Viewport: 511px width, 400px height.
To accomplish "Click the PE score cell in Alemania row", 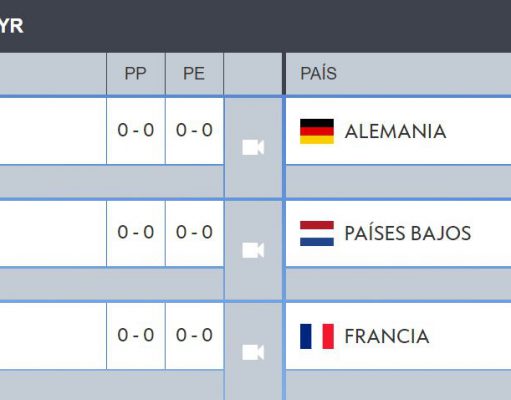I will tap(194, 130).
